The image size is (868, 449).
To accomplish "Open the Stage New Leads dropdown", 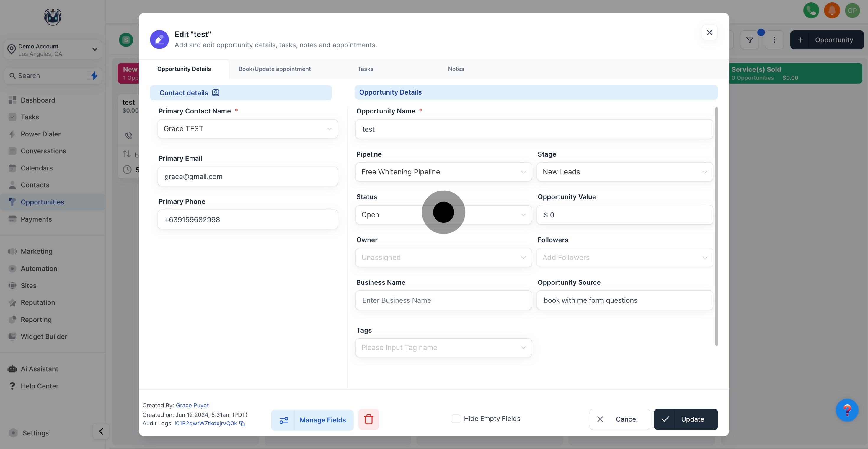I will [x=624, y=172].
